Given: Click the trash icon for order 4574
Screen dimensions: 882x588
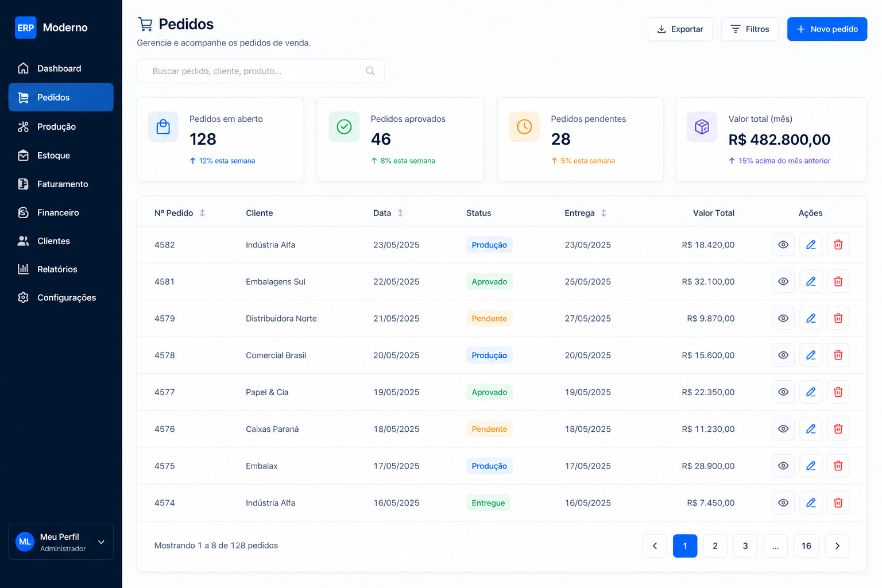Looking at the screenshot, I should click(x=838, y=503).
